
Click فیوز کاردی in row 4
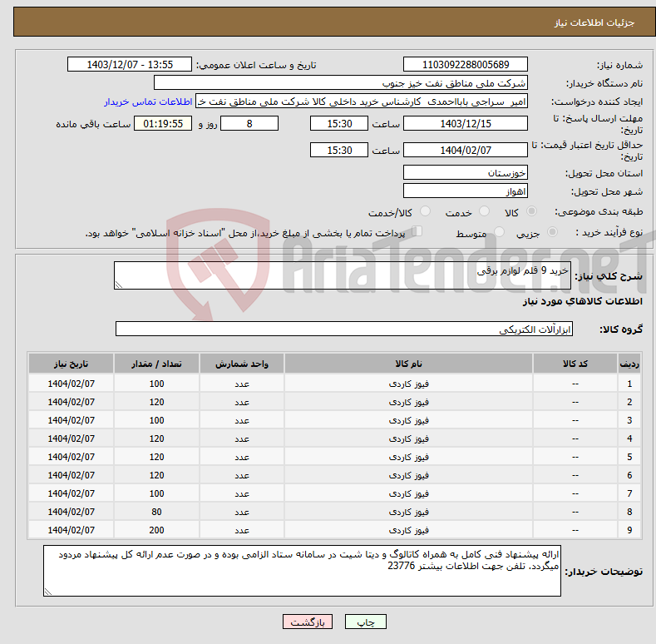pyautogui.click(x=409, y=438)
